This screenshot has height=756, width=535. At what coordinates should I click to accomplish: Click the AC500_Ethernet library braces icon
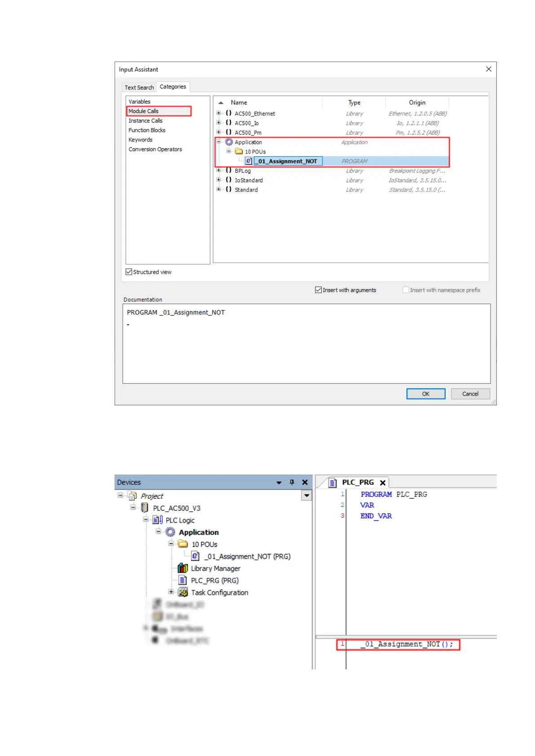229,113
